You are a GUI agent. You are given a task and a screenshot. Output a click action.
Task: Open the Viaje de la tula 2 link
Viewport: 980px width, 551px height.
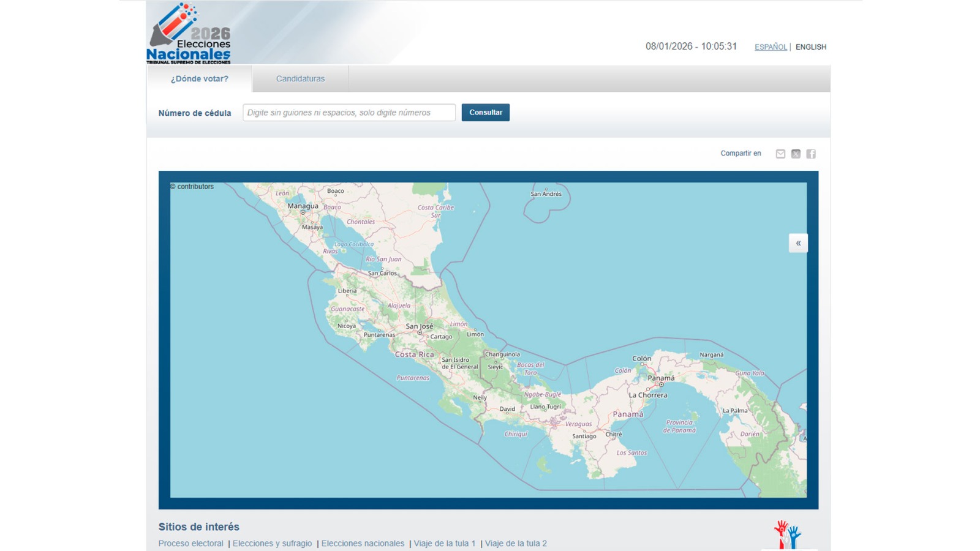tap(516, 544)
